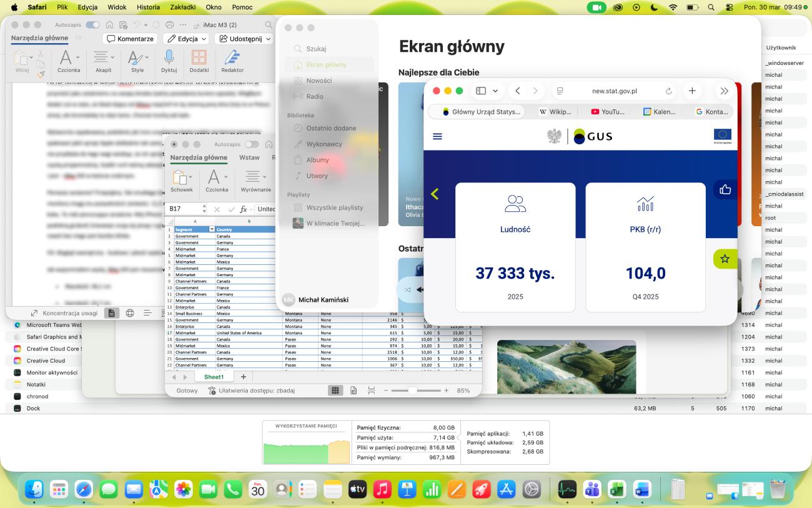Click the Komentarze button in Word
The width and height of the screenshot is (812, 508).
[130, 39]
